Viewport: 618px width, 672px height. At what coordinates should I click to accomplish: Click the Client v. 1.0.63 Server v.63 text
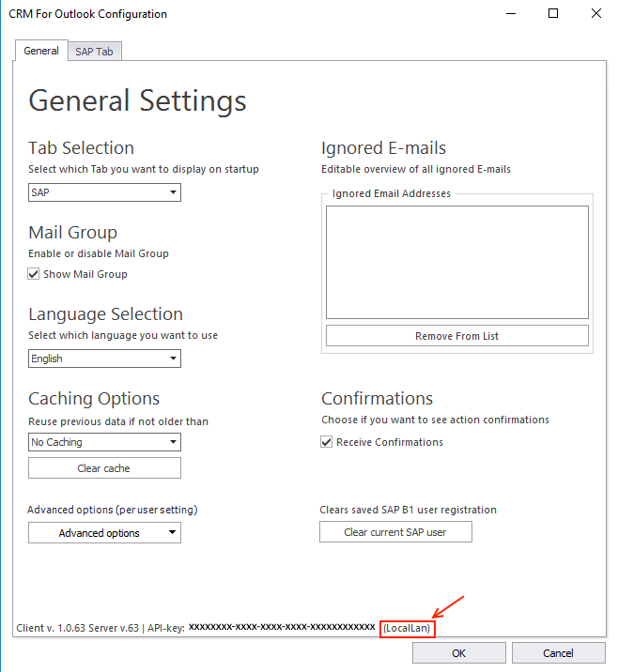tap(78, 628)
